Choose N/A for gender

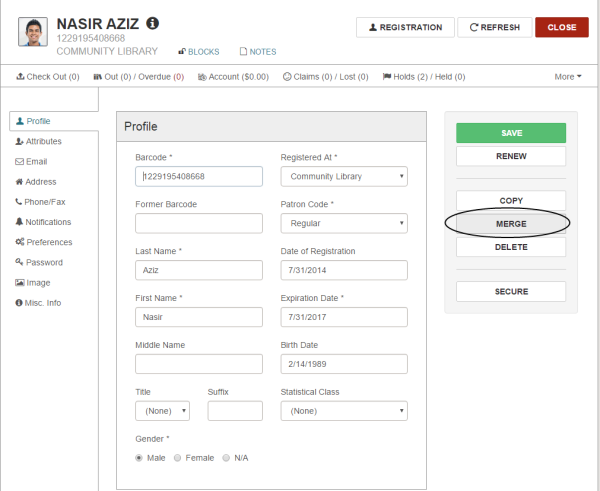pyautogui.click(x=226, y=457)
